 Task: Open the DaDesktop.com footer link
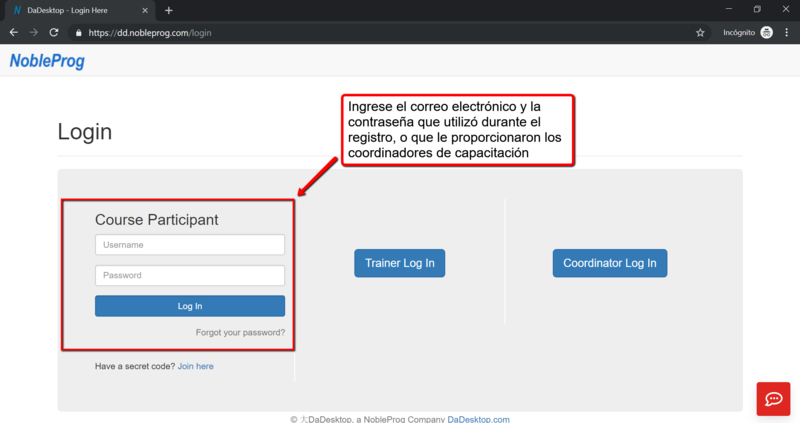(478, 419)
